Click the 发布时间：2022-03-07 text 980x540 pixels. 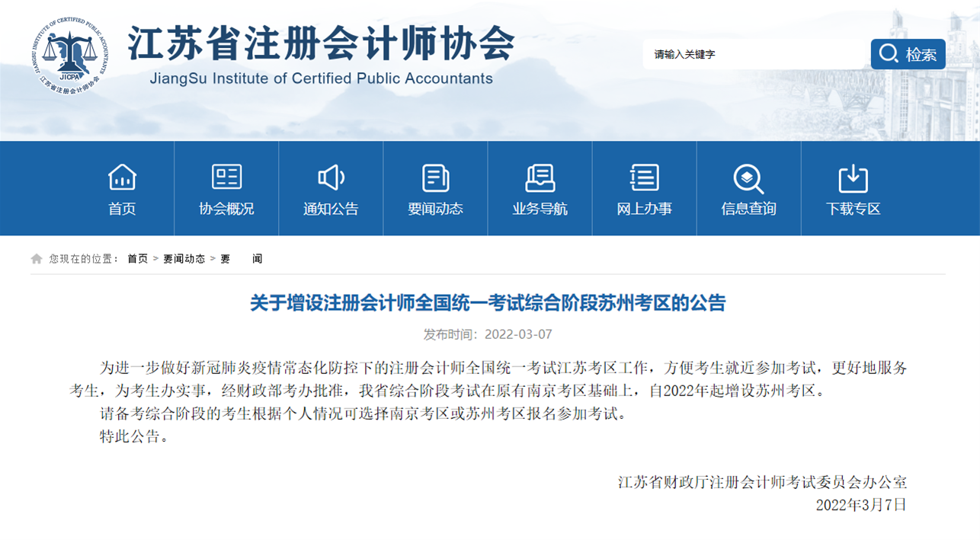488,334
